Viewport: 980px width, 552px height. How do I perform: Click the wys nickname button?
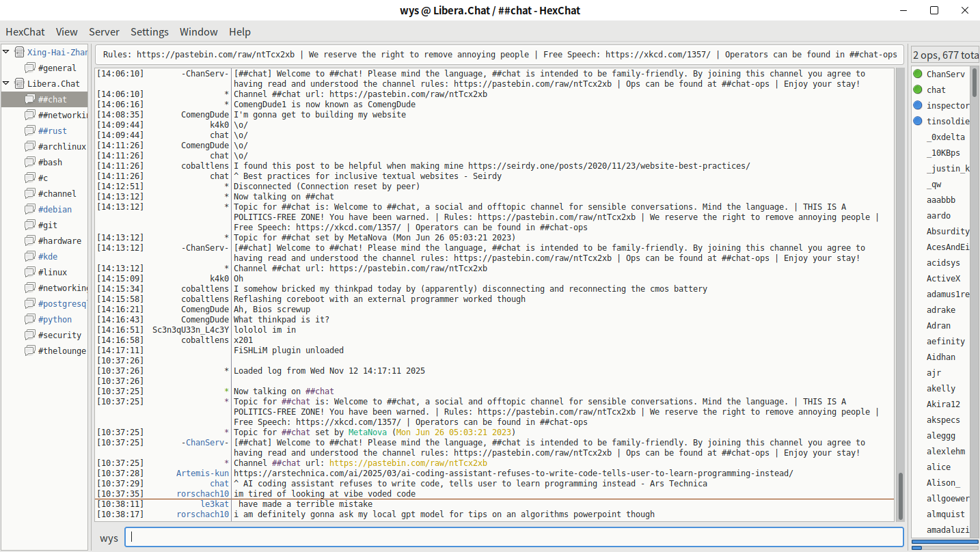(x=109, y=538)
